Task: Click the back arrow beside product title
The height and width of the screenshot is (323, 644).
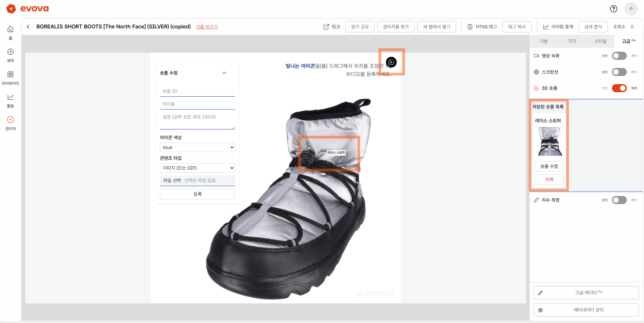Action: point(28,27)
